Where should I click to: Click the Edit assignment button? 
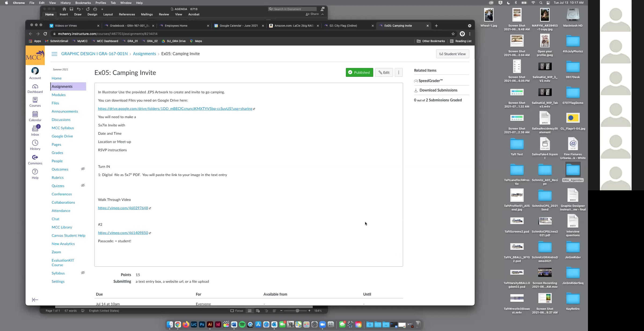pos(384,72)
